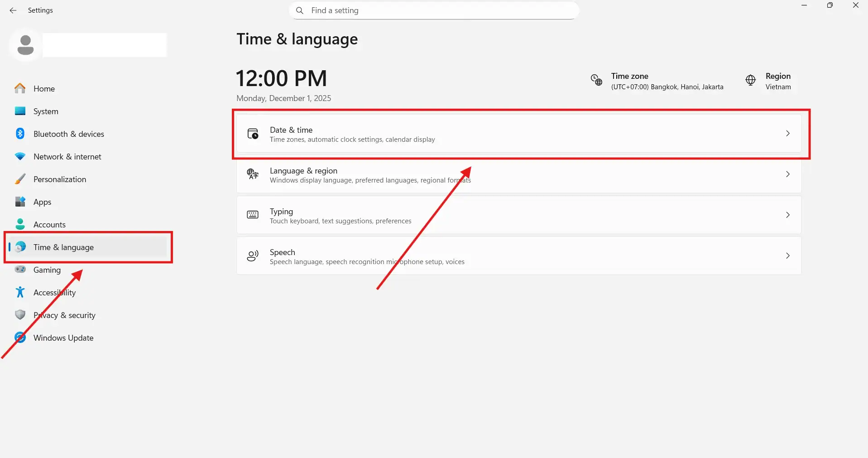Click the Personalization paintbrush icon
Screen dimensions: 868x458
pyautogui.click(x=20, y=179)
